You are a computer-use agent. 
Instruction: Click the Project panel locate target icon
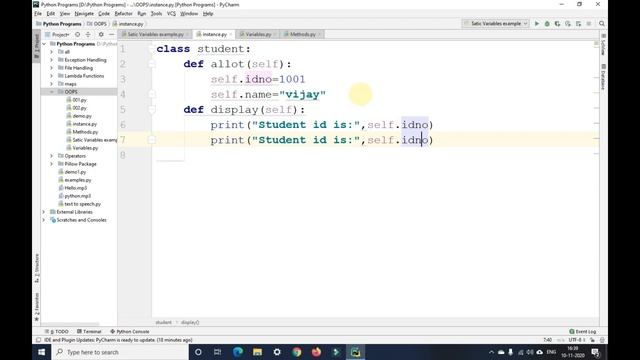tap(78, 35)
